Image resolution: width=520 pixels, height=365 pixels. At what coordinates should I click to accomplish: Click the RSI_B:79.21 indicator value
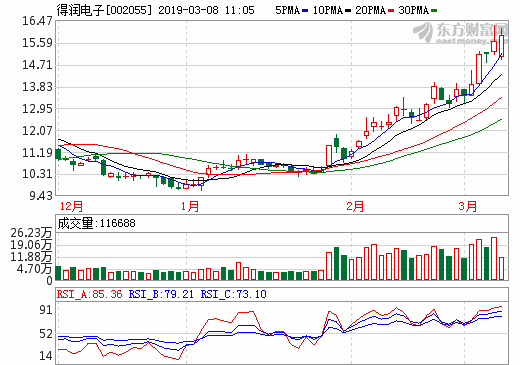click(x=161, y=294)
